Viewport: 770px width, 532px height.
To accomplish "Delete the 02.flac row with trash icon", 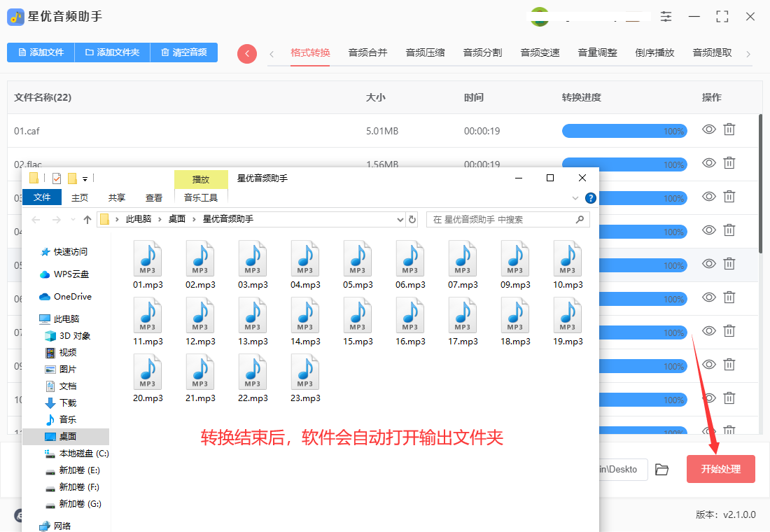I will (x=729, y=162).
